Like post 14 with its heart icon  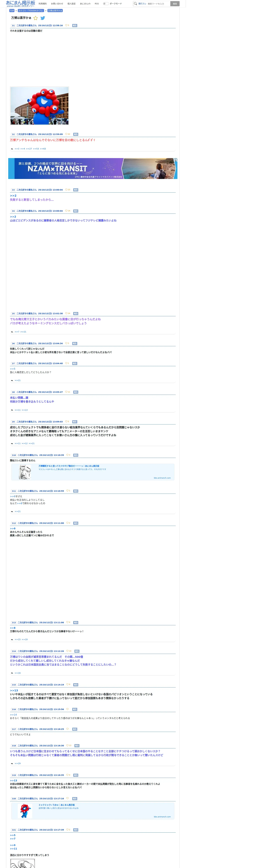pyautogui.click(x=67, y=651)
